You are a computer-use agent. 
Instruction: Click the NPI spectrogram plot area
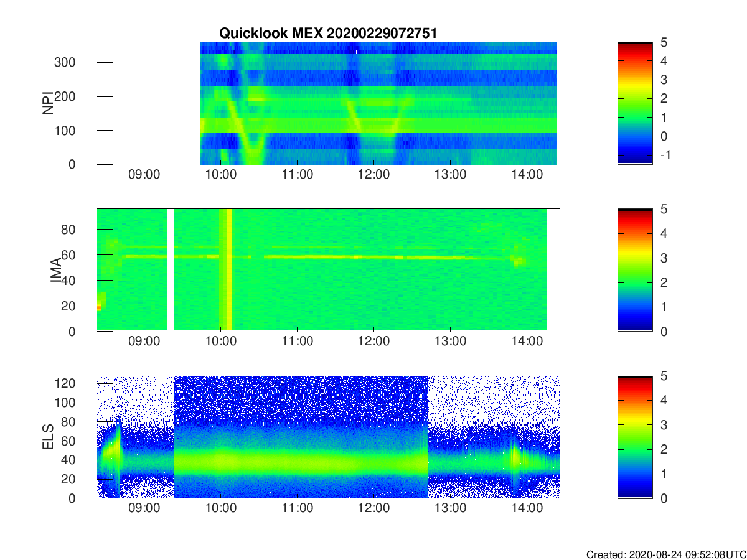[x=328, y=103]
